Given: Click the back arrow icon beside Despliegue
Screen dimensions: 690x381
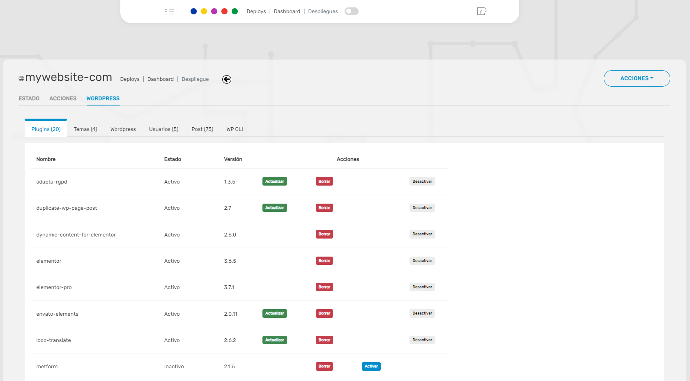Looking at the screenshot, I should tap(226, 79).
